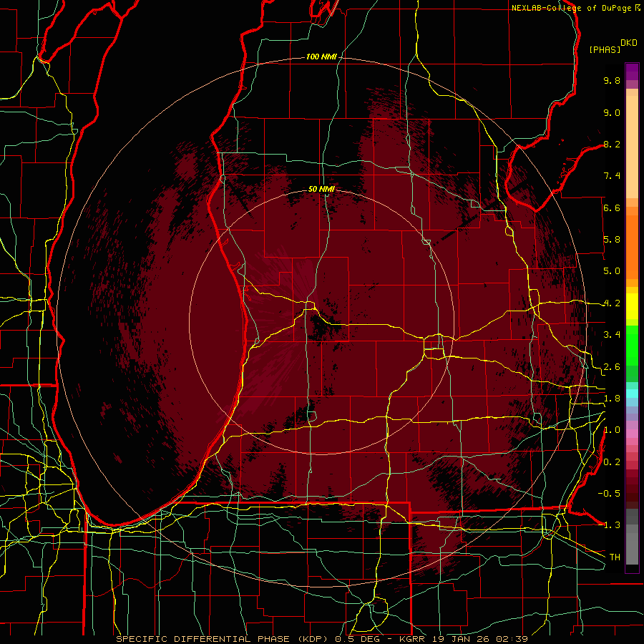
Task: Pick the gray band ending the color scale
Action: [x=632, y=537]
